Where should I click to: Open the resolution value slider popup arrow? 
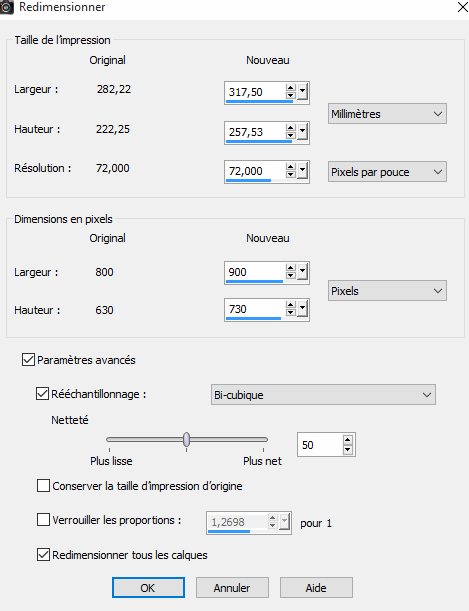302,171
